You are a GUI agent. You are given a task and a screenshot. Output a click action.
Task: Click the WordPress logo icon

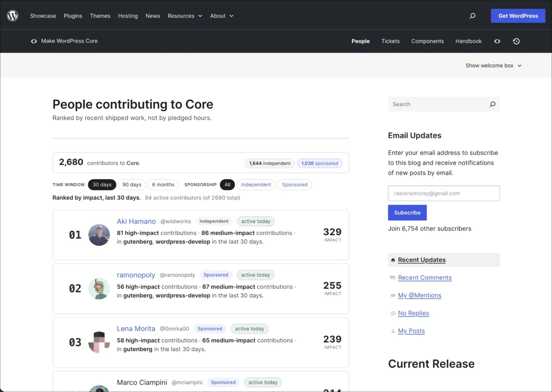[x=13, y=16]
